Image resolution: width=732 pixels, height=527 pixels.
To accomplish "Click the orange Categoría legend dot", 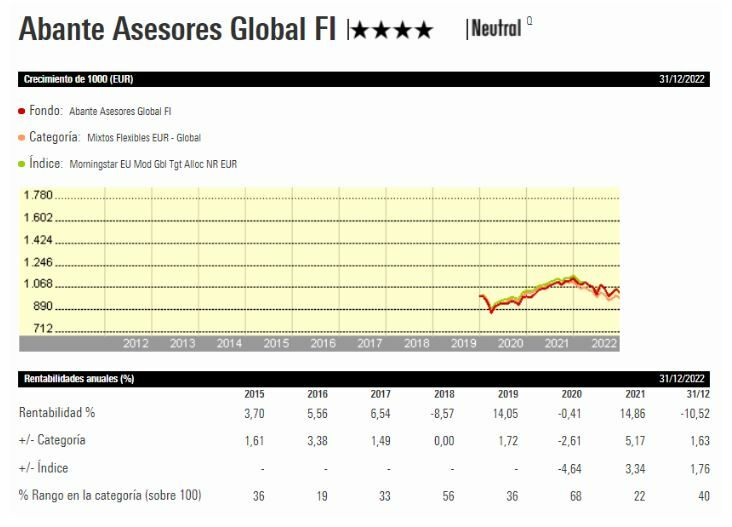I will (22, 137).
